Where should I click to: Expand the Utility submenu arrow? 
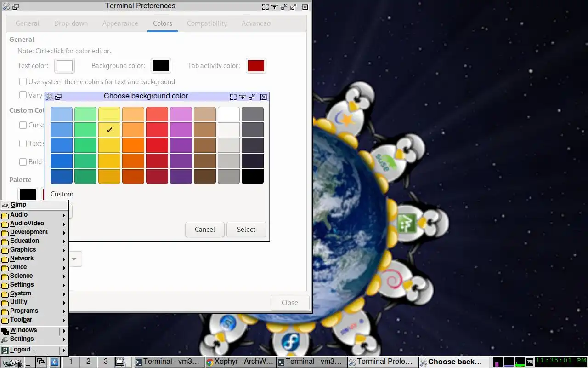click(64, 302)
